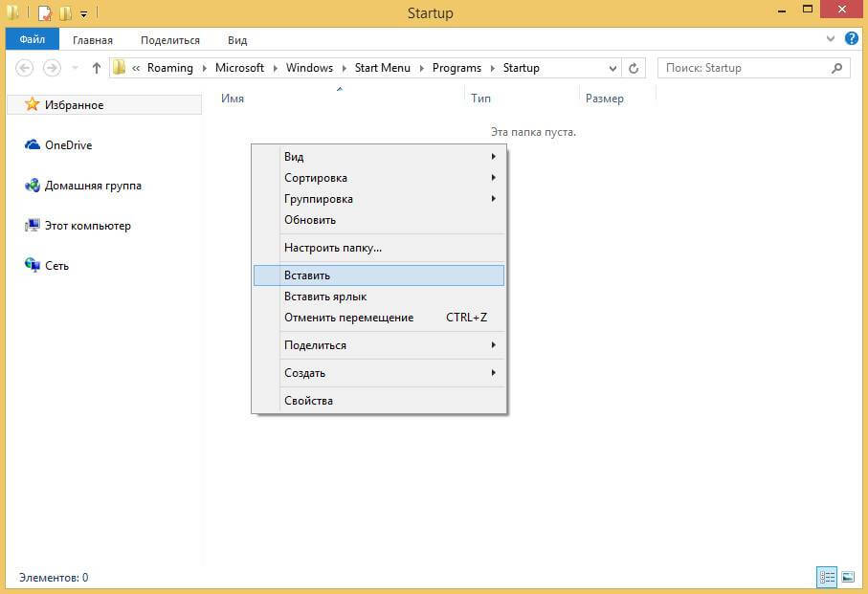The image size is (868, 594).
Task: Click the OneDrive cloud icon in the sidebar
Action: [32, 145]
